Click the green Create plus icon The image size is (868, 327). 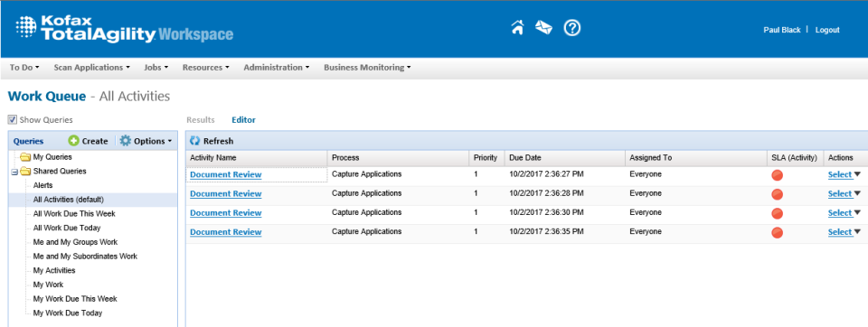[x=73, y=141]
